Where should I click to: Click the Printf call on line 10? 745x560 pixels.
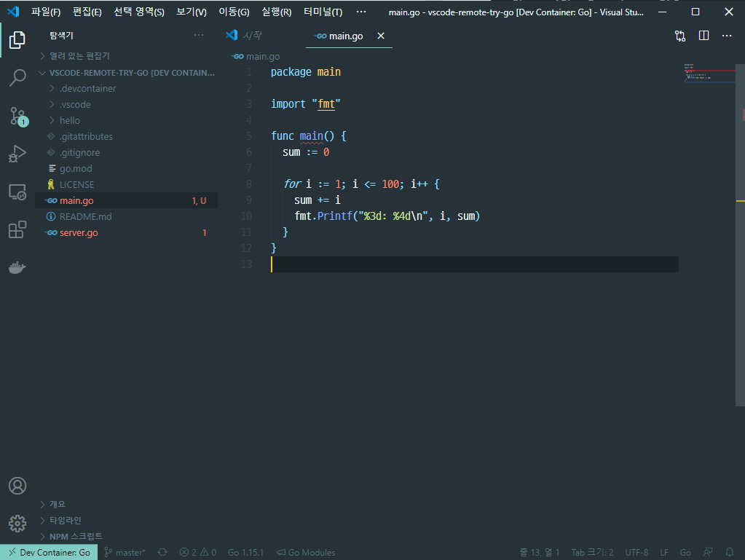coord(334,216)
